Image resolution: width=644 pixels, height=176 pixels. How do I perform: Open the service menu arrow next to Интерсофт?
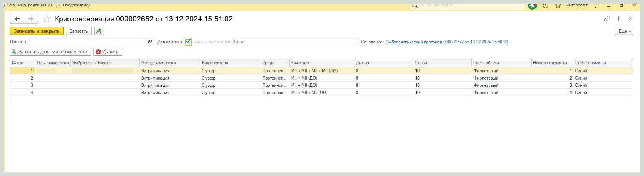(x=596, y=6)
